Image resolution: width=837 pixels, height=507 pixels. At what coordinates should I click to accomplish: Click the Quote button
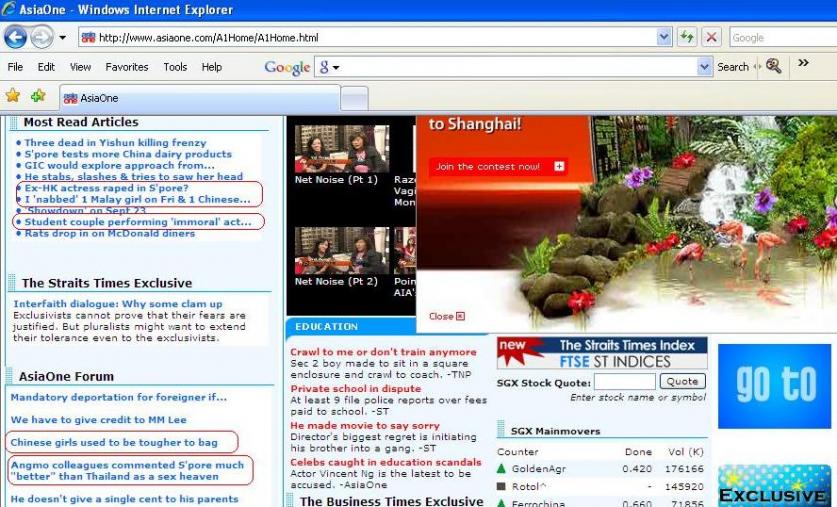pos(683,381)
